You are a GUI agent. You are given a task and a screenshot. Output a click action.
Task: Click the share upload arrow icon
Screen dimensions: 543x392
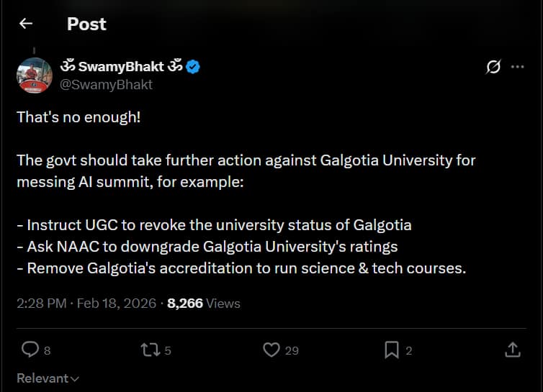point(512,350)
